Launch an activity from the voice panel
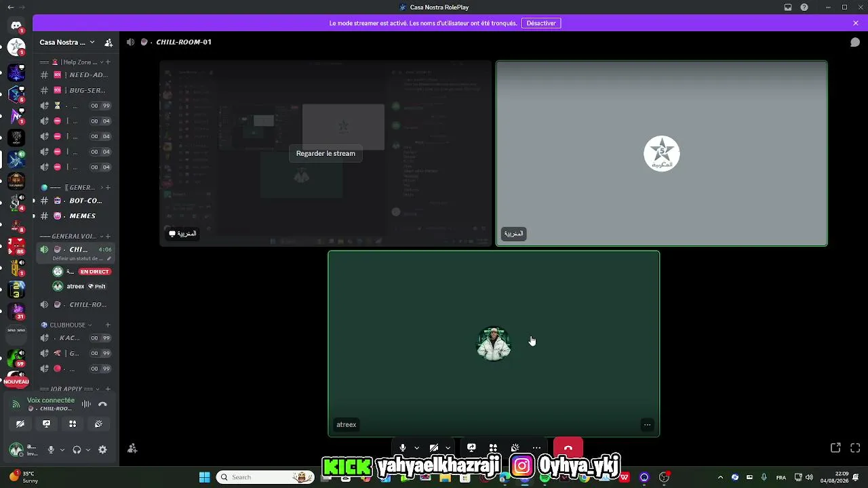 [x=73, y=424]
